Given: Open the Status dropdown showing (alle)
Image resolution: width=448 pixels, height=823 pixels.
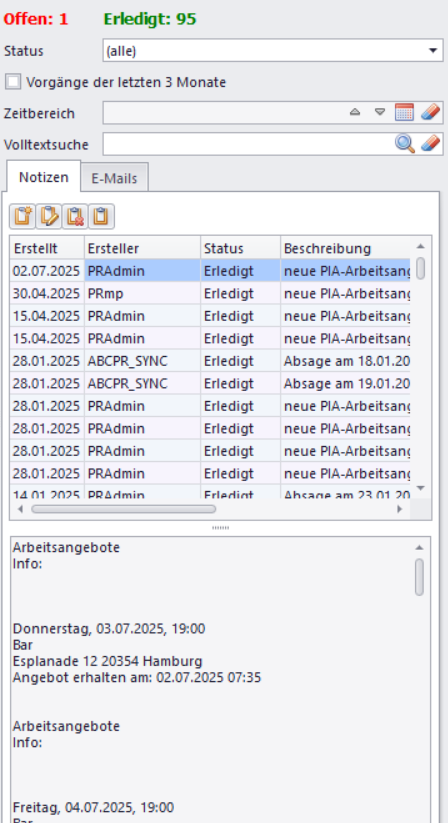Looking at the screenshot, I should (x=273, y=50).
